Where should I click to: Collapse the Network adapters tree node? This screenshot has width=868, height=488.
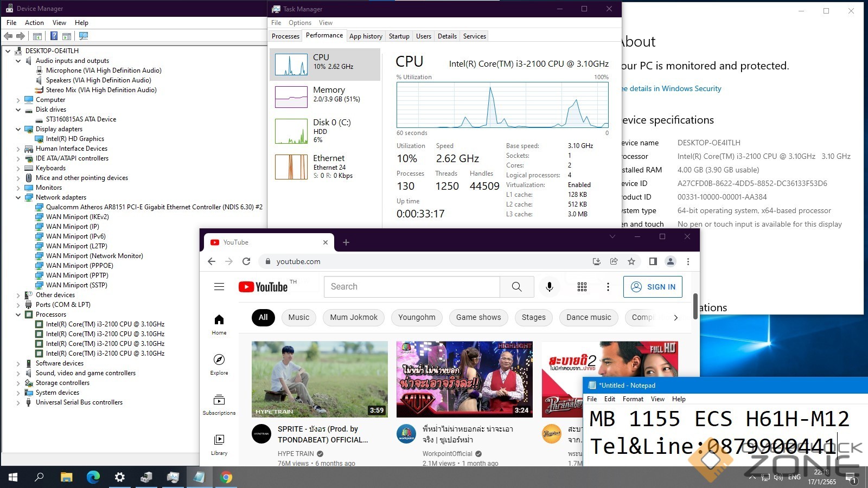[18, 197]
